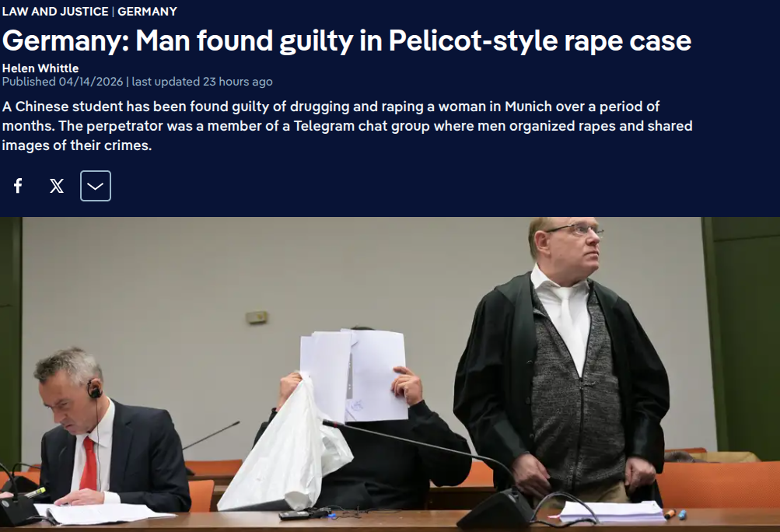Click the published date 04/14/2026
Screen dimensions: 780x532
pos(92,82)
